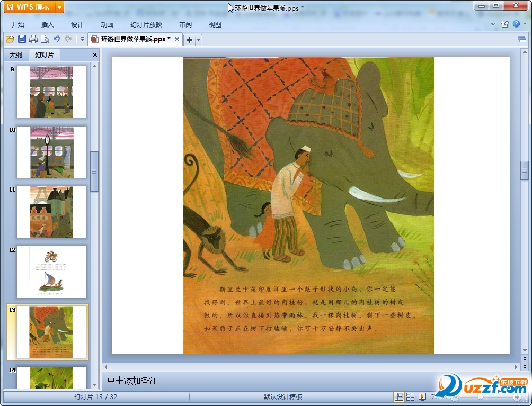Click the zoom slider handle

point(480,397)
